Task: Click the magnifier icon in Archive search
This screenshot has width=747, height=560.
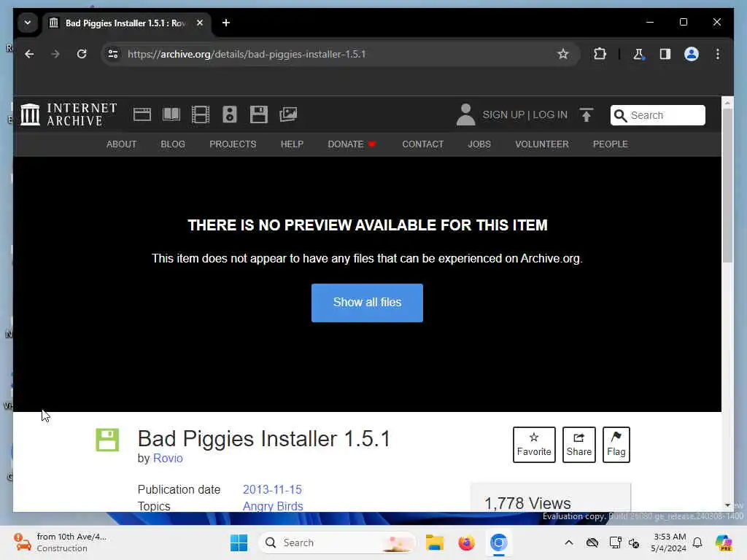Action: (x=620, y=115)
